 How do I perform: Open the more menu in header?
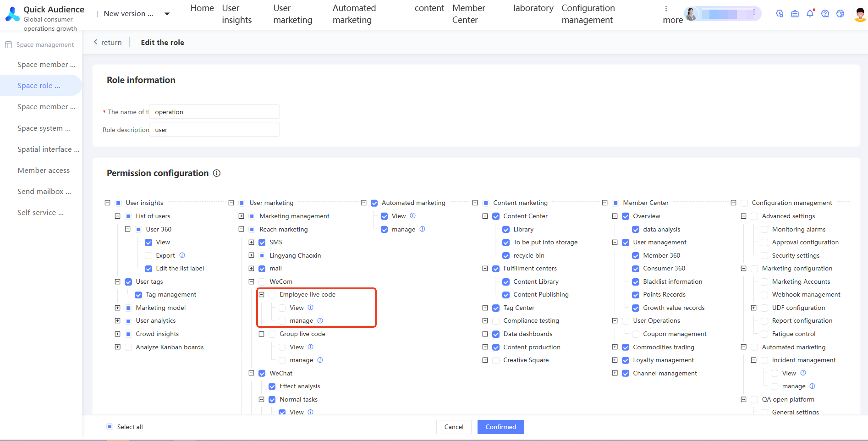[x=672, y=14]
